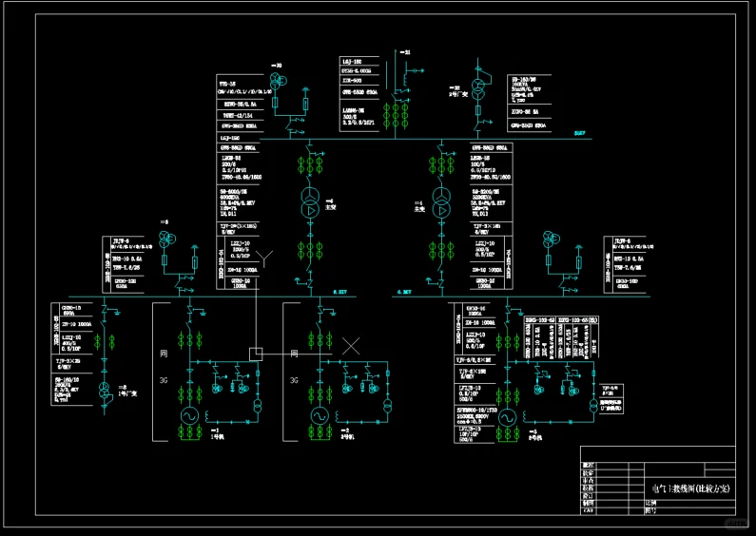The height and width of the screenshot is (536, 756).
Task: Click the 6.3kV label on left bus
Action: [x=339, y=292]
